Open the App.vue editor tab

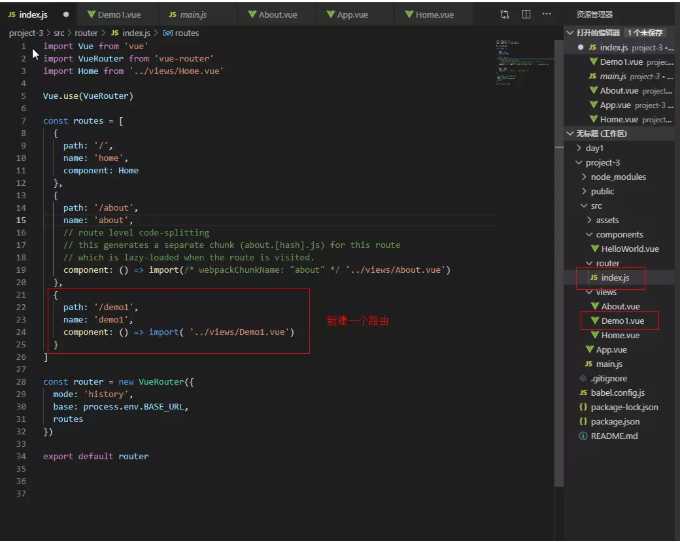tap(347, 15)
